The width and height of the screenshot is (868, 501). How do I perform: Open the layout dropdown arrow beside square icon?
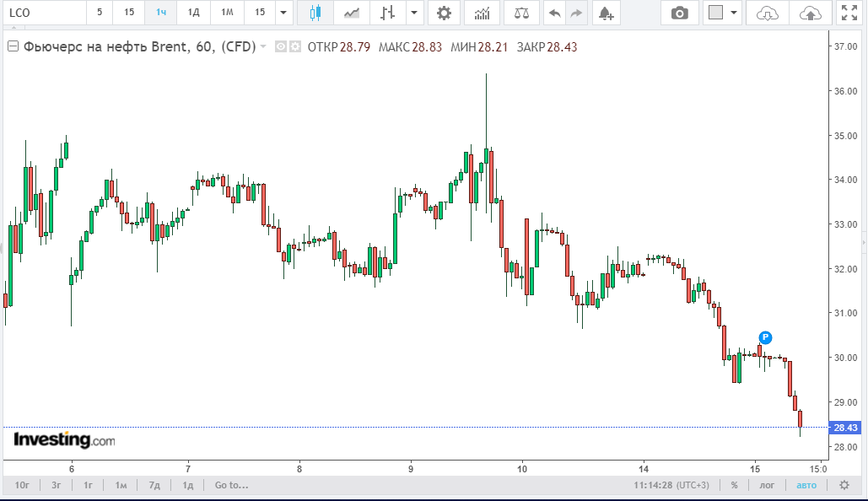[x=734, y=13]
